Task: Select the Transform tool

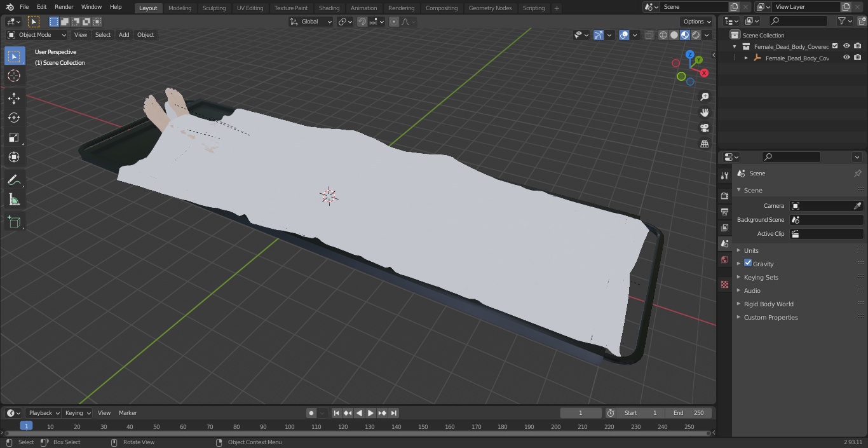Action: tap(14, 157)
